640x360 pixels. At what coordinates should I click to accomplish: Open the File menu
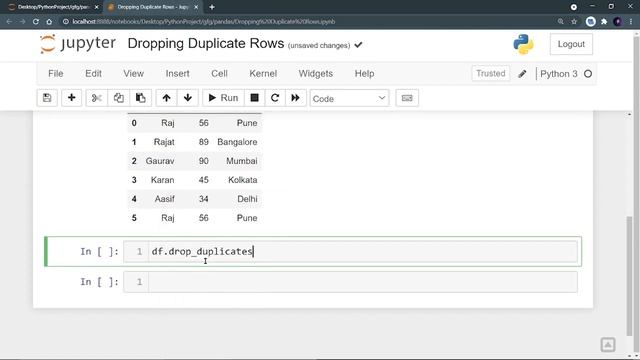[x=56, y=73]
